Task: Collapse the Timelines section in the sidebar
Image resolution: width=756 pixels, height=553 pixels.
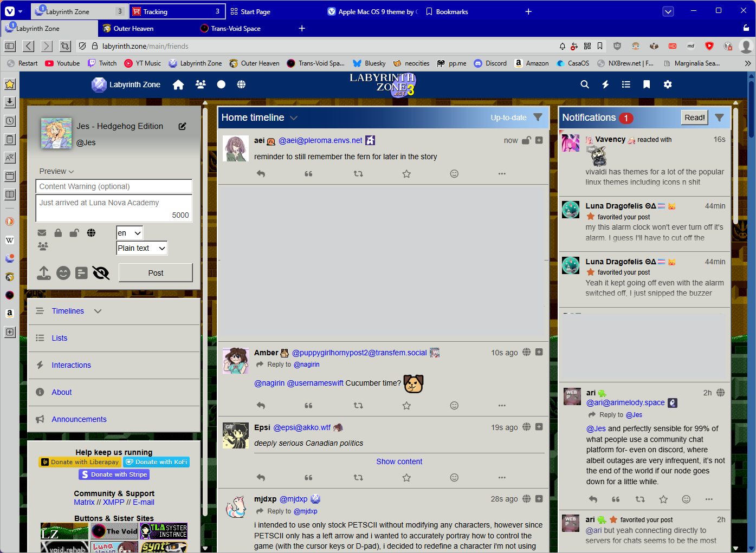Action: click(98, 311)
